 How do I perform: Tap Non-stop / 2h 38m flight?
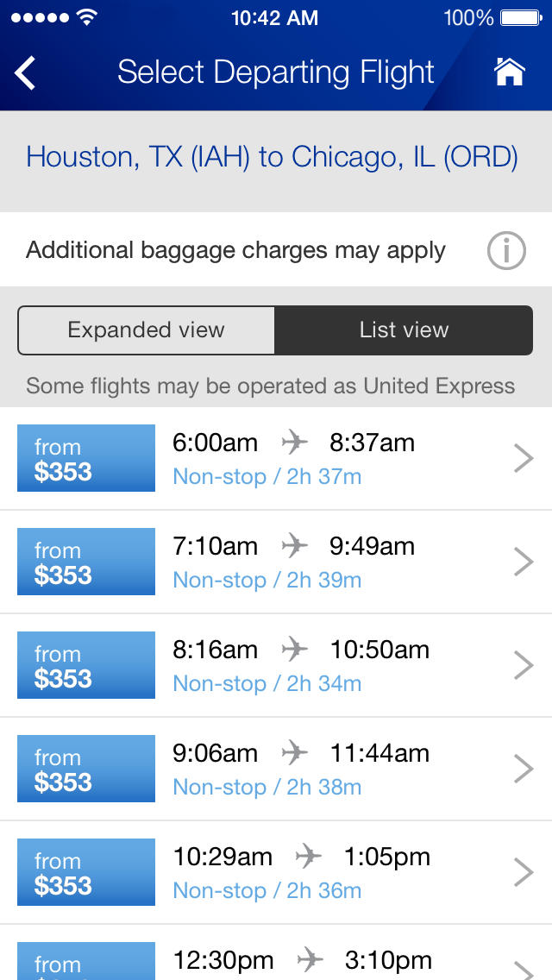pyautogui.click(x=267, y=787)
